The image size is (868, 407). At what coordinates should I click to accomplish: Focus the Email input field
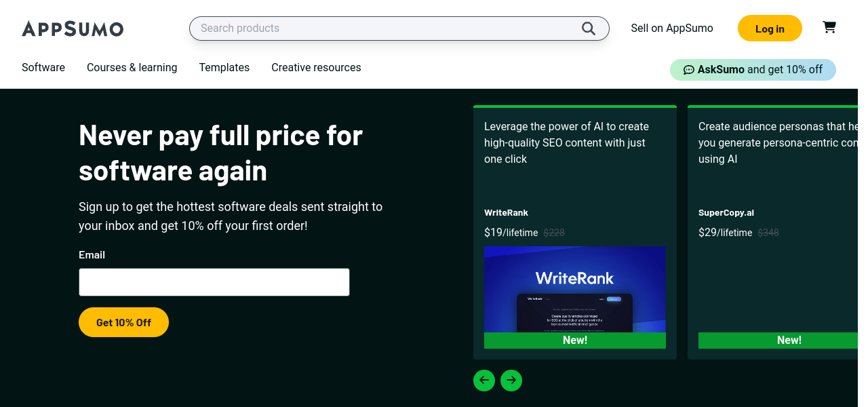point(214,282)
